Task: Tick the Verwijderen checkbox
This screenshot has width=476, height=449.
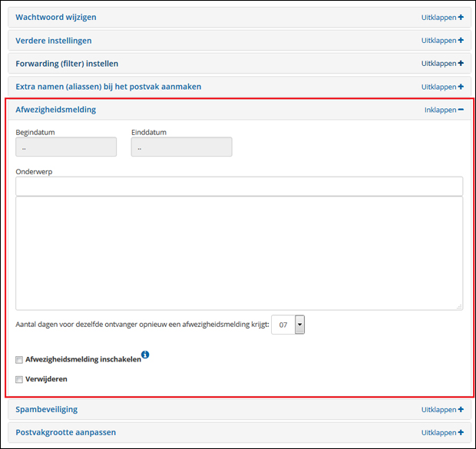Action: pos(19,379)
